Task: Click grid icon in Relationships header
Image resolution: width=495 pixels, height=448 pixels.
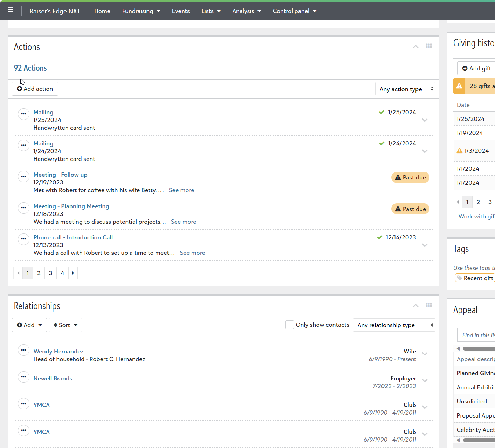Action: point(428,305)
